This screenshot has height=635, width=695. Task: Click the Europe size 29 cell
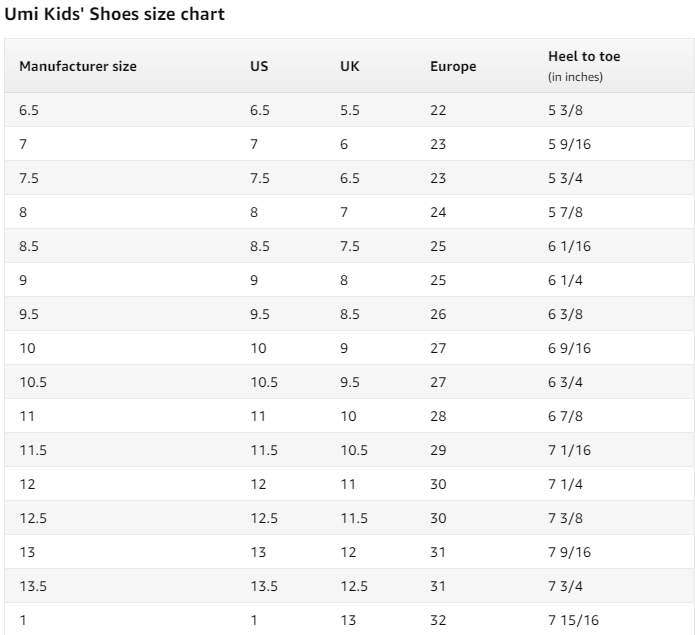(x=438, y=450)
